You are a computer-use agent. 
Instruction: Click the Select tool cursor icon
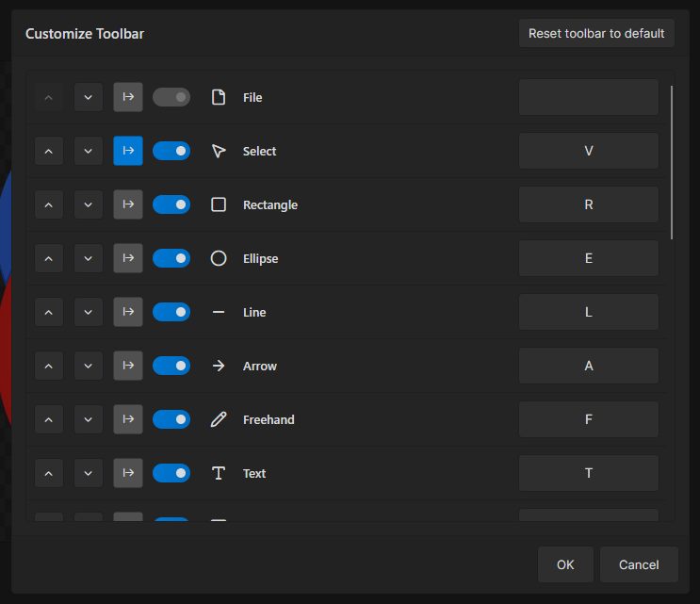[219, 151]
